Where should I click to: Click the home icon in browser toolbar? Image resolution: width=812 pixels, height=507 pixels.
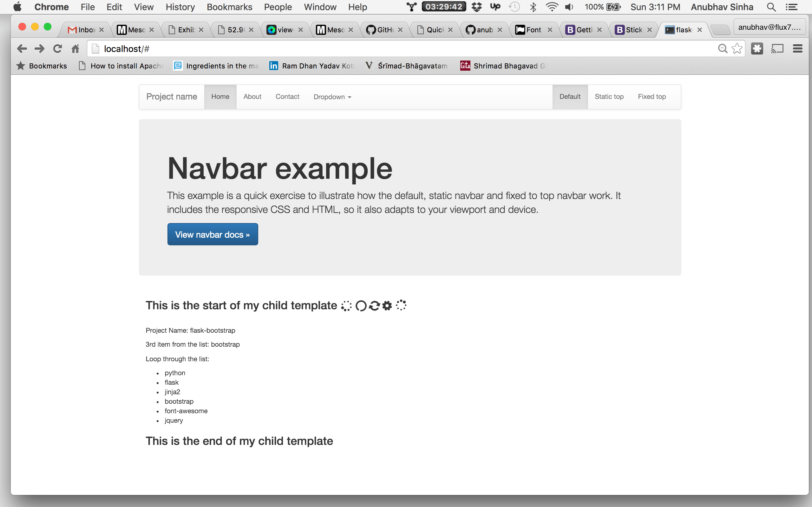[x=75, y=48]
